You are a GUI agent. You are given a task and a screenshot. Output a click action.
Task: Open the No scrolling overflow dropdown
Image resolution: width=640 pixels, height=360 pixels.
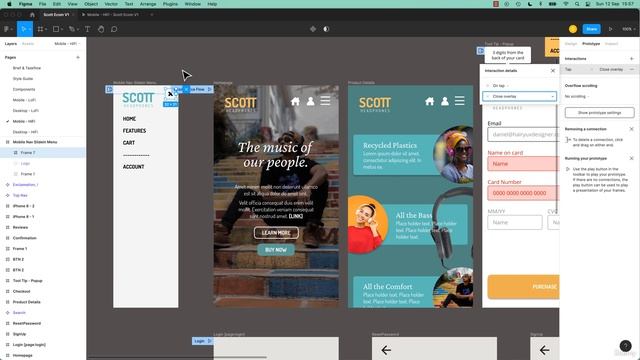point(577,96)
